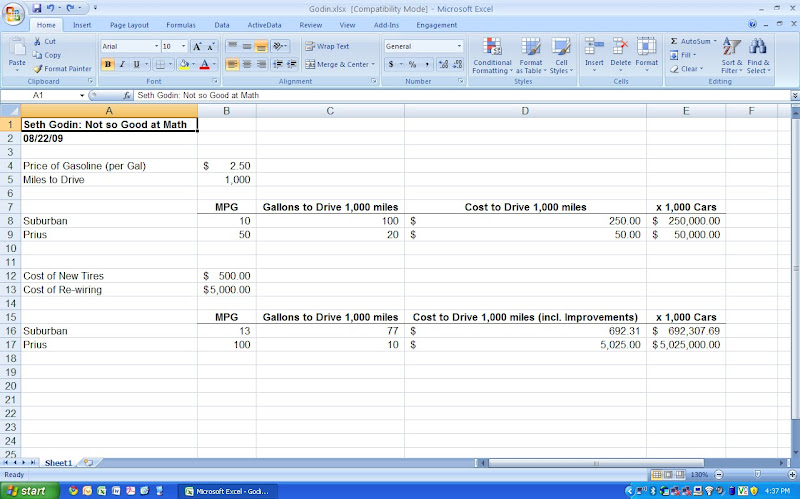Click the zoom out minus button
This screenshot has width=800, height=499.
coord(719,475)
